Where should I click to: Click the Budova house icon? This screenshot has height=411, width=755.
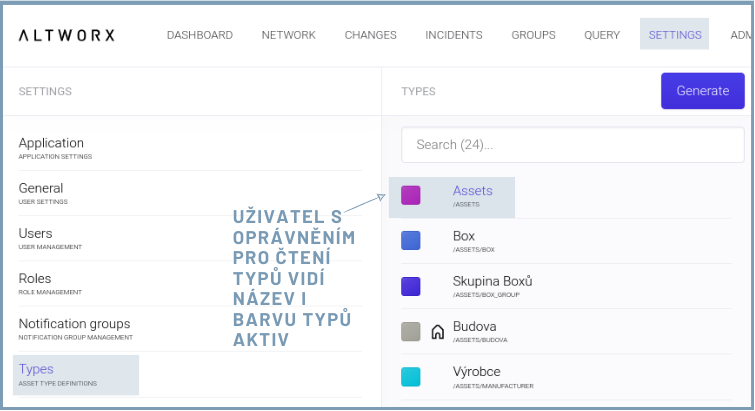437,332
